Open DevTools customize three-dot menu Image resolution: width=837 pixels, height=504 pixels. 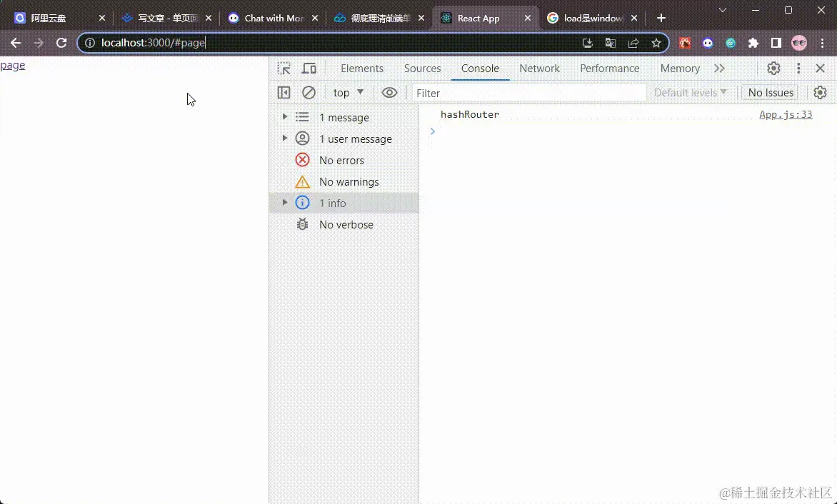click(798, 69)
